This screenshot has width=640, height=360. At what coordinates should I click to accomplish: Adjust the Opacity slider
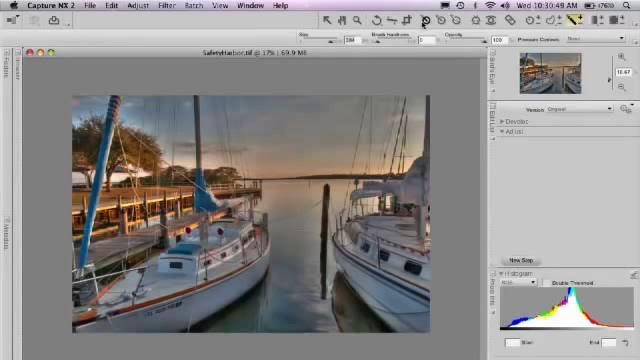tap(466, 41)
